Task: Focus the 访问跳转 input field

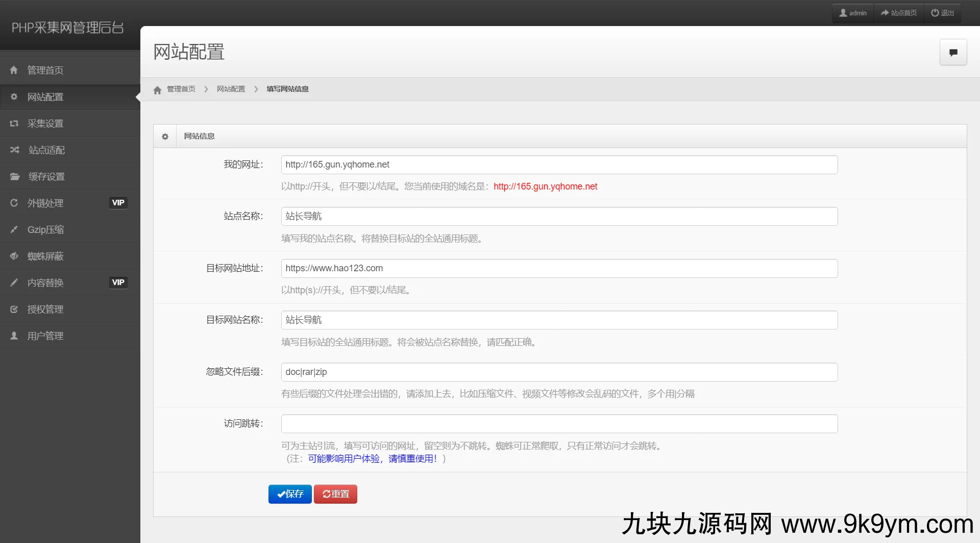Action: 559,424
